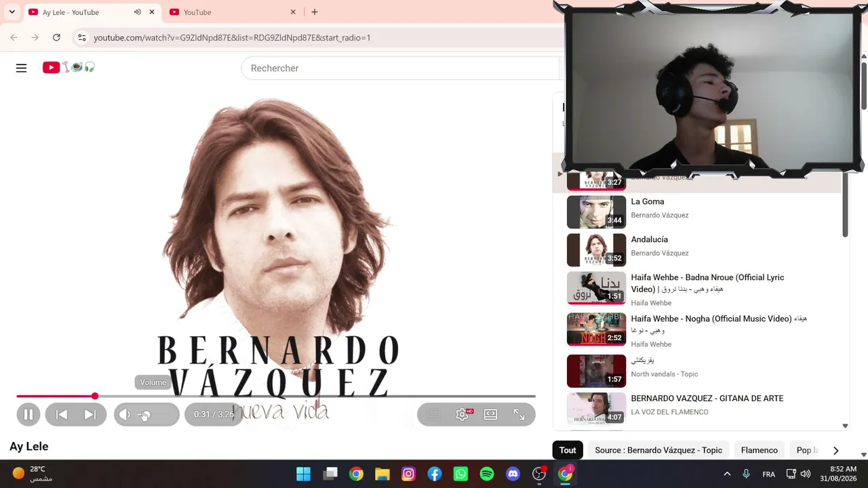Skip to the next video in player
Screen dimensions: 868x488
tap(90, 415)
